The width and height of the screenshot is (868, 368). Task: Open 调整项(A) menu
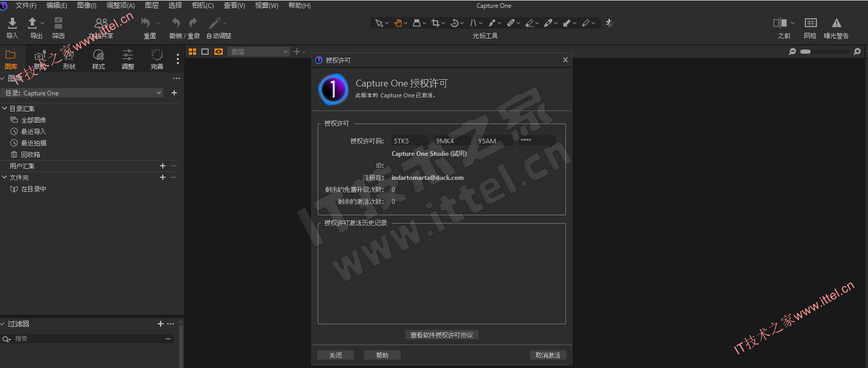point(120,5)
